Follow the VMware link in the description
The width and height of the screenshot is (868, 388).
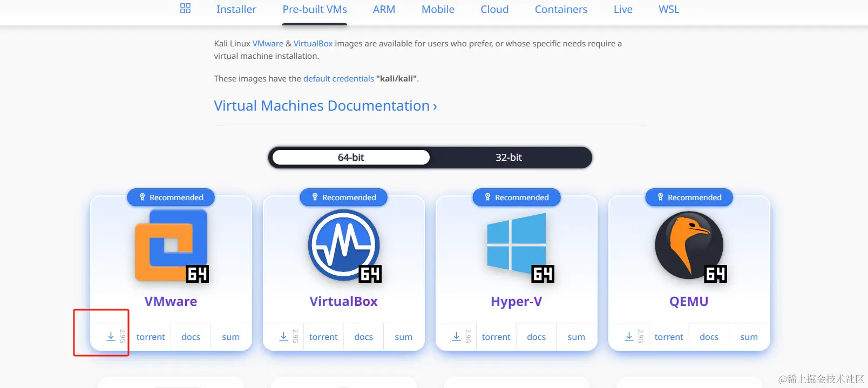(x=268, y=44)
